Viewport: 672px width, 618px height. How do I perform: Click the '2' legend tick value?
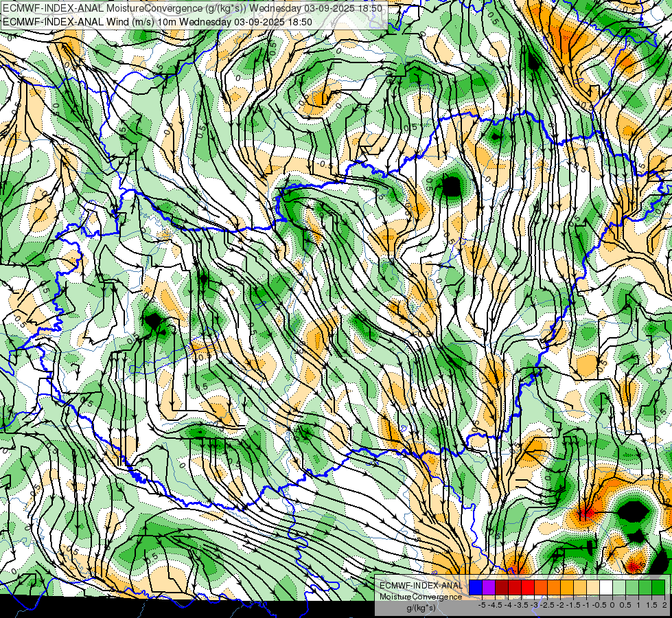[x=664, y=605]
